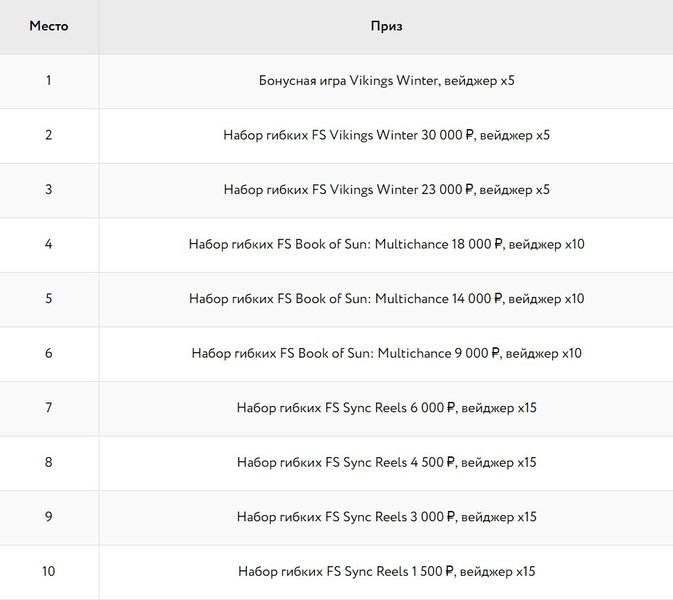Select the place number 9 cell
The image size is (673, 600).
pos(48,517)
